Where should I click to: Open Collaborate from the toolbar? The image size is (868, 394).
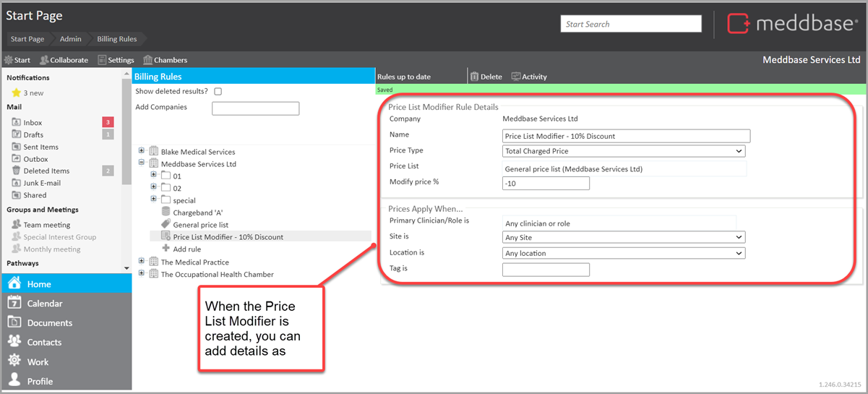[x=64, y=60]
